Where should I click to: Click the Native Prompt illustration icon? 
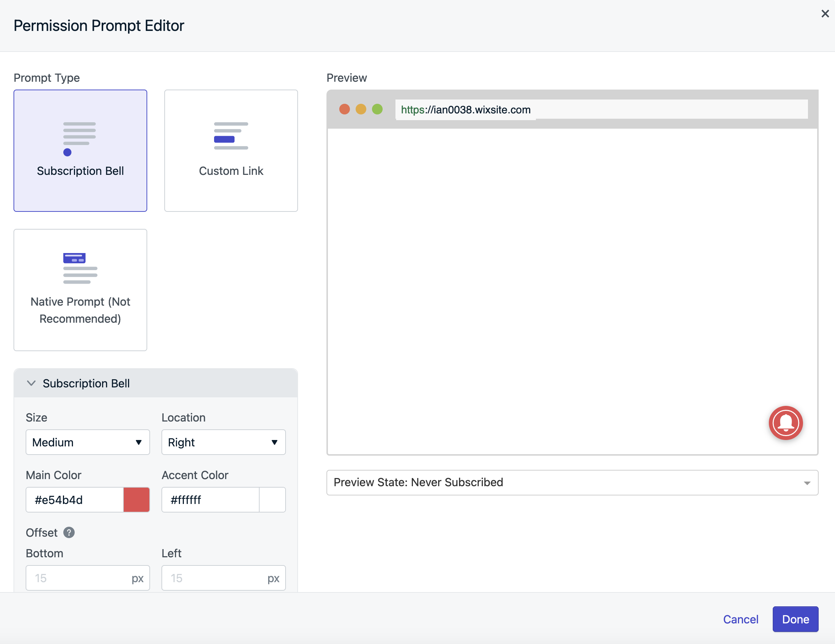pos(80,268)
